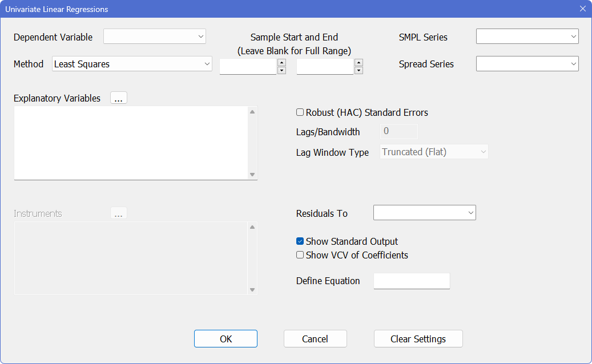This screenshot has width=592, height=364.
Task: Decrement the sample start value with down arrow
Action: click(281, 71)
